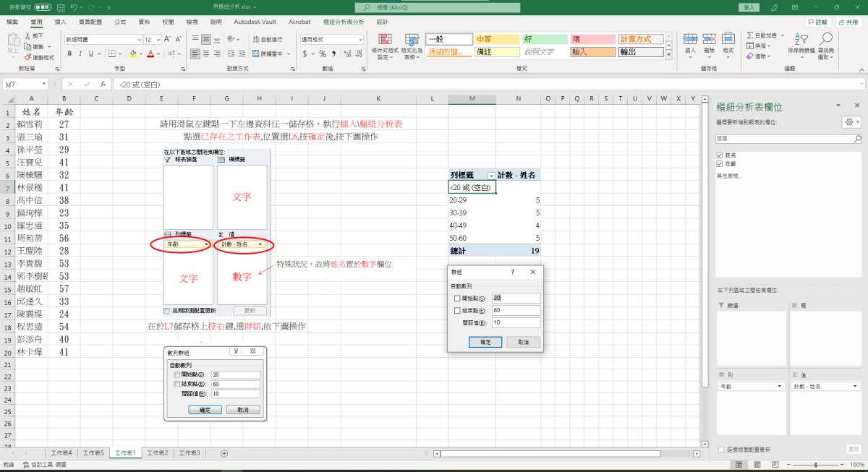The image size is (868, 472).
Task: Uncheck the 姓名 field in the PivotTable fields list
Action: coord(719,155)
